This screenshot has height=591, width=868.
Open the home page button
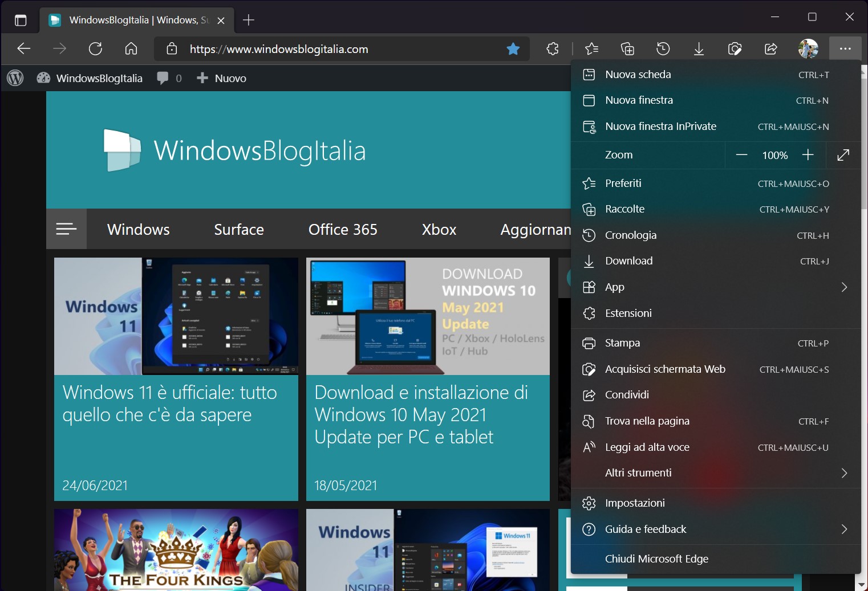click(131, 49)
